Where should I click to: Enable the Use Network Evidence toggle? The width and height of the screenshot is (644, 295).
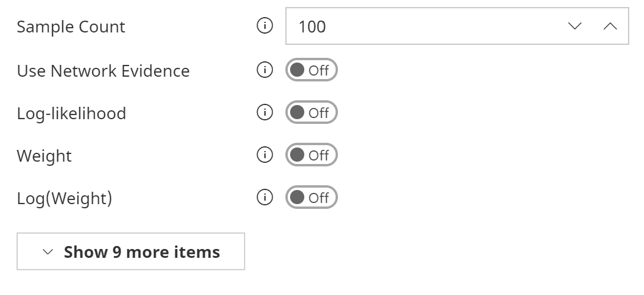coord(311,70)
